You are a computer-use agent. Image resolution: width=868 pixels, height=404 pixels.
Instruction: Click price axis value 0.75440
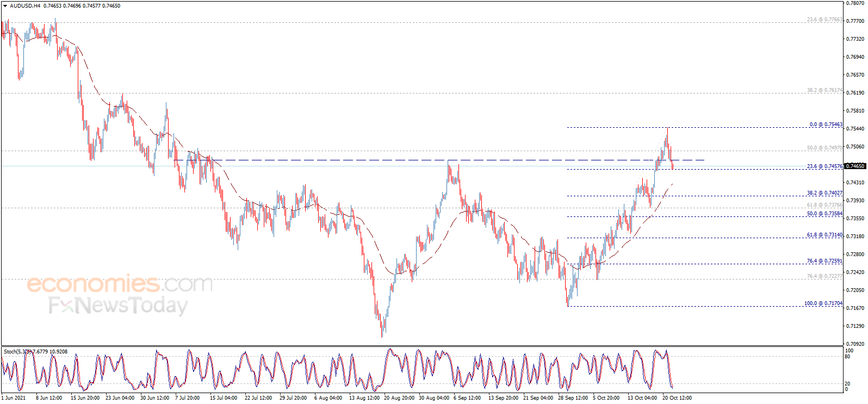[x=856, y=129]
